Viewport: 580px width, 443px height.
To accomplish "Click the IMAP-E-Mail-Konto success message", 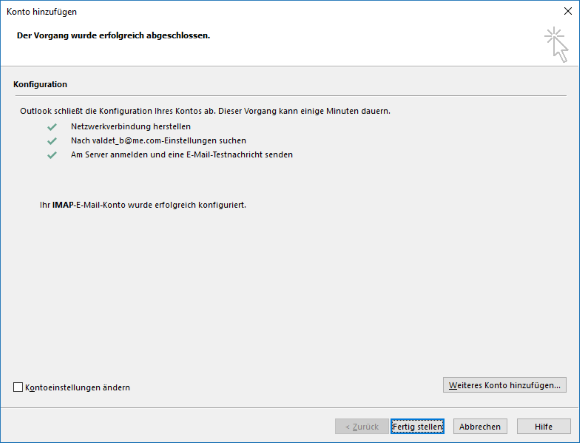I will [143, 205].
